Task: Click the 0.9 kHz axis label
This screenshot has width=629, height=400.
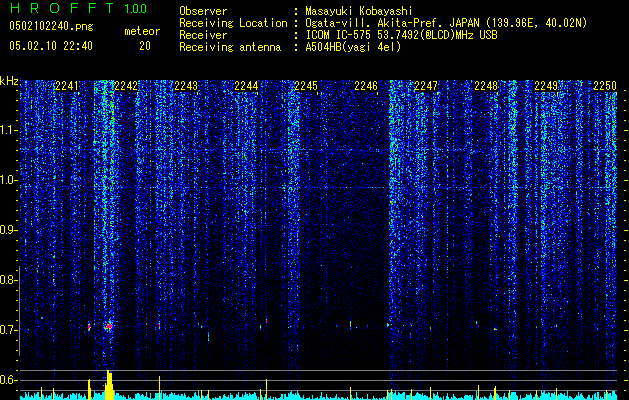Action: [8, 230]
